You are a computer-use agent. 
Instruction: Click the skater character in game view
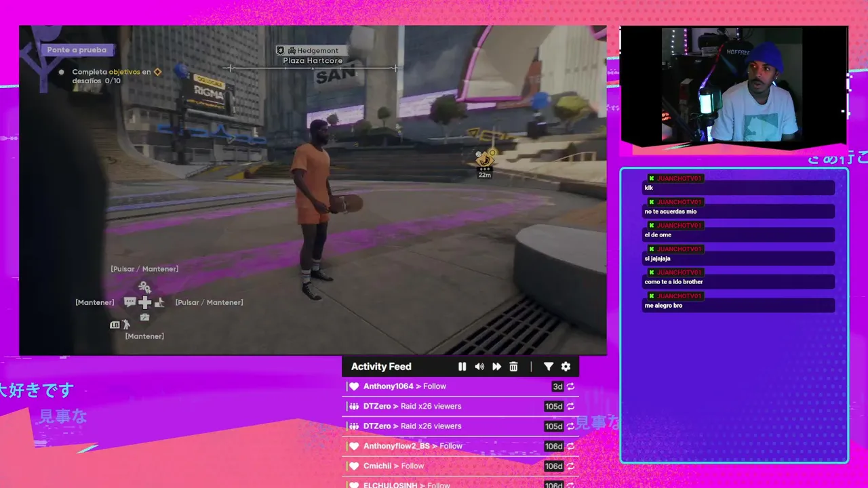click(x=316, y=210)
